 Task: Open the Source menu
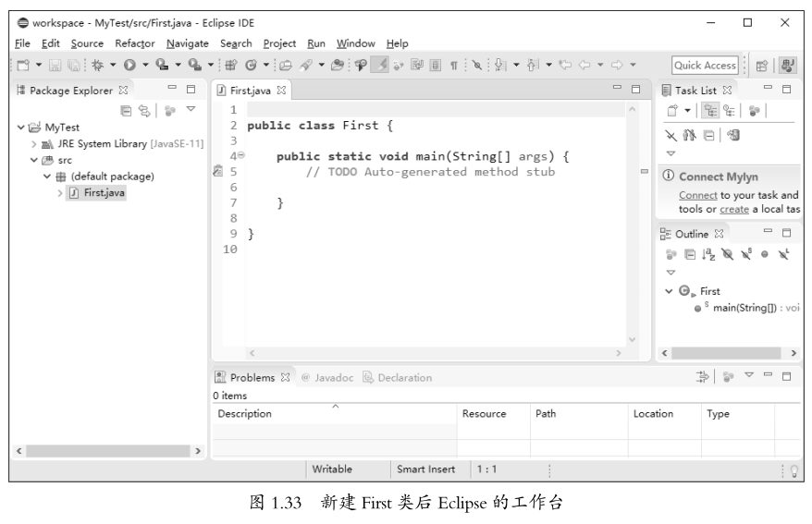click(87, 43)
